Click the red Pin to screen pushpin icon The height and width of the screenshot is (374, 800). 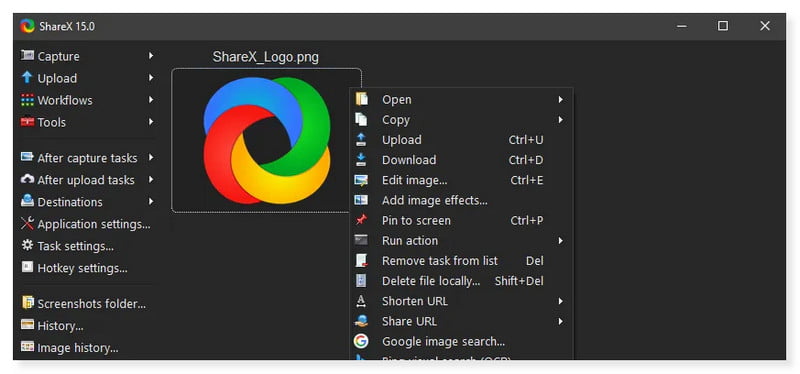point(361,220)
